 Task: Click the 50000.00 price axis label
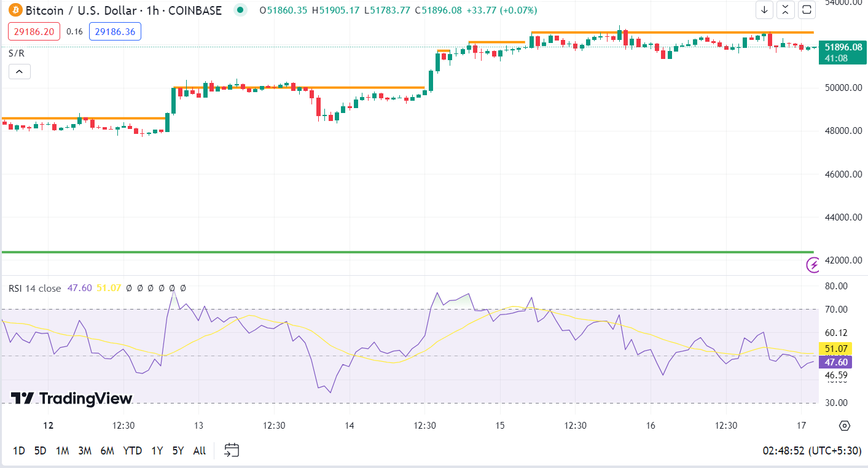coord(842,88)
